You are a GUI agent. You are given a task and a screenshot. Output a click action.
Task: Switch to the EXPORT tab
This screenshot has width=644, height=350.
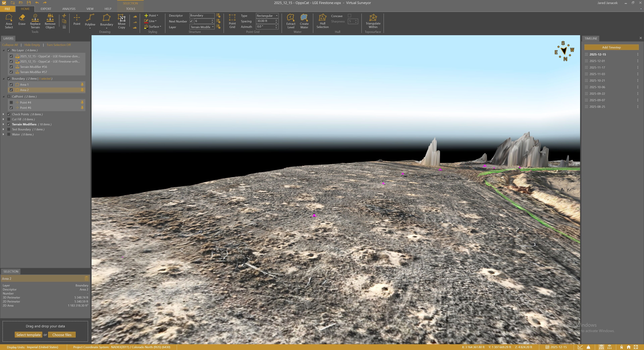46,9
